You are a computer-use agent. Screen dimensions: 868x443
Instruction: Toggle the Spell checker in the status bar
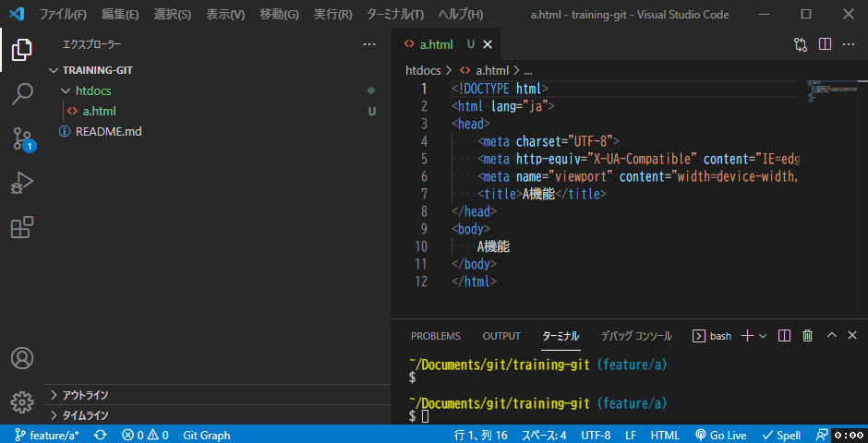[x=781, y=436]
